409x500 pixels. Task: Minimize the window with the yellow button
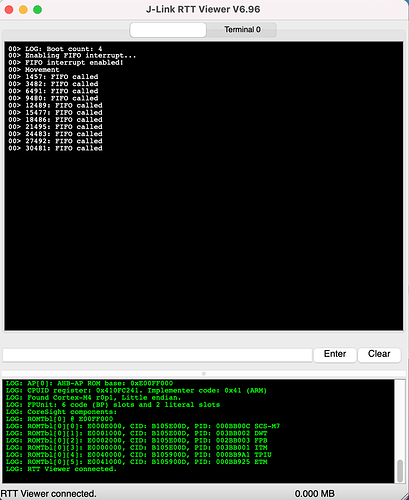[x=23, y=10]
